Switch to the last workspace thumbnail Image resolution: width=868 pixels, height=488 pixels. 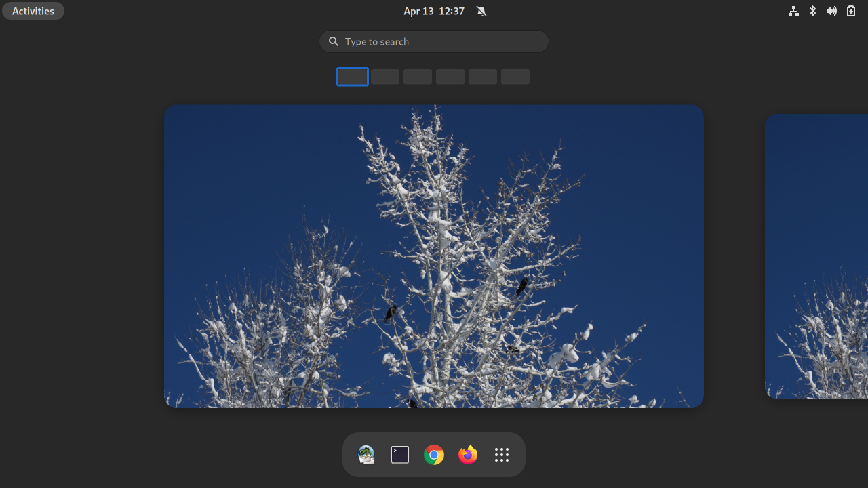tap(515, 77)
